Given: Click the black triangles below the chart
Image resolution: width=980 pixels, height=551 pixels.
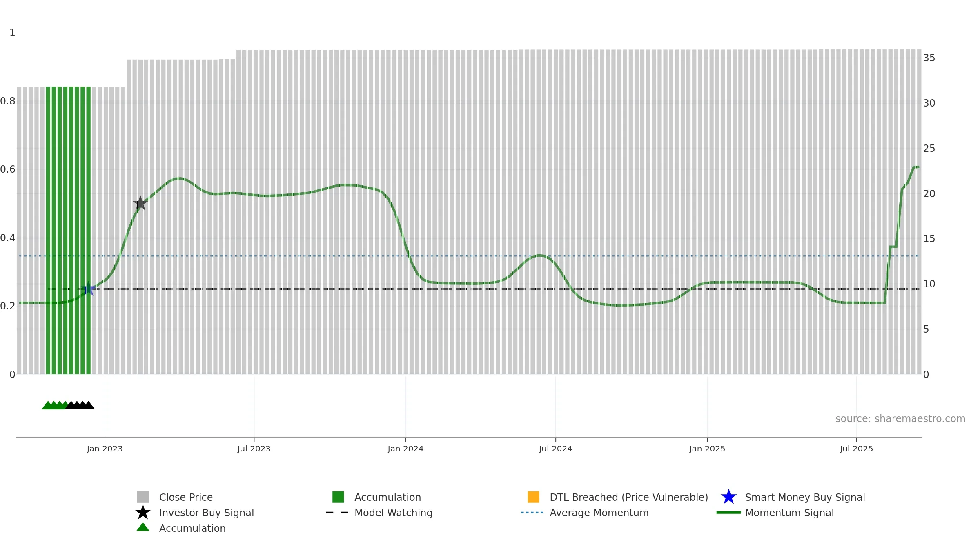Looking at the screenshot, I should click(x=80, y=405).
